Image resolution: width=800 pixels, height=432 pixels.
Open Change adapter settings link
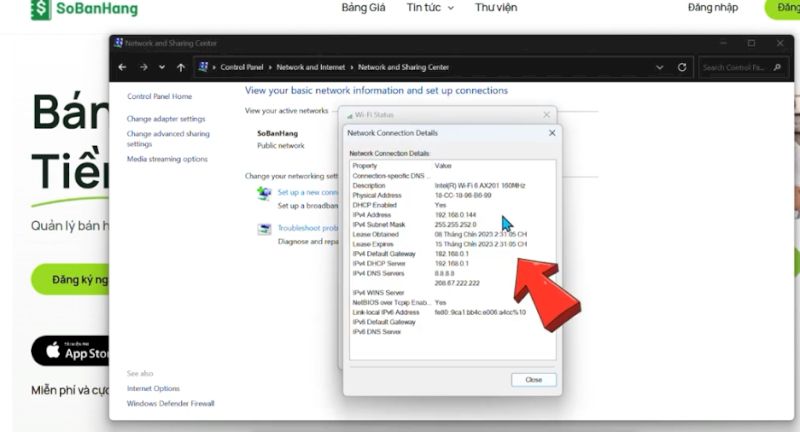click(165, 119)
